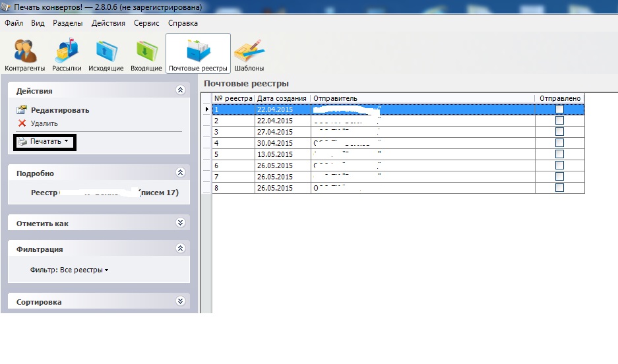The image size is (618, 364).
Task: Select registry row dated 30.04.2015
Action: 282,143
